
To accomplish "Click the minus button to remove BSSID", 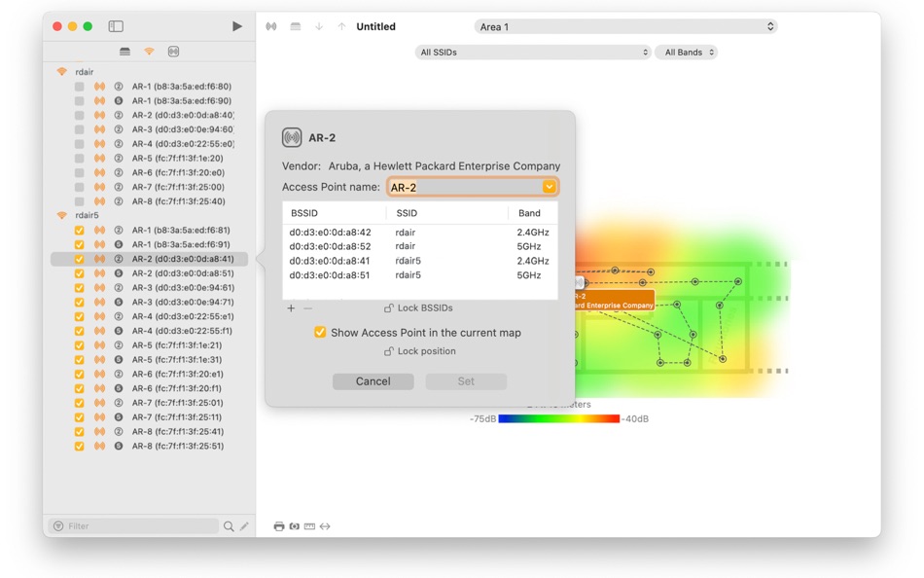I will pos(307,307).
